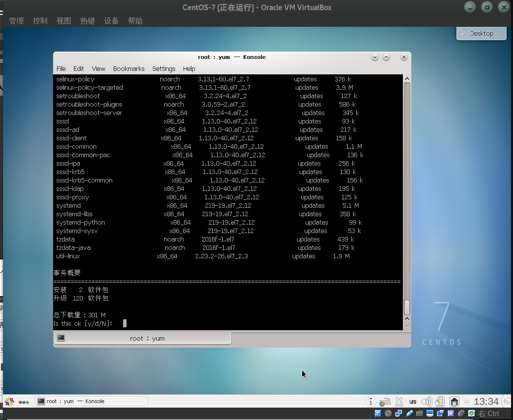Open the Klipper scissors clipboard icon
The width and height of the screenshot is (513, 420).
pyautogui.click(x=398, y=401)
